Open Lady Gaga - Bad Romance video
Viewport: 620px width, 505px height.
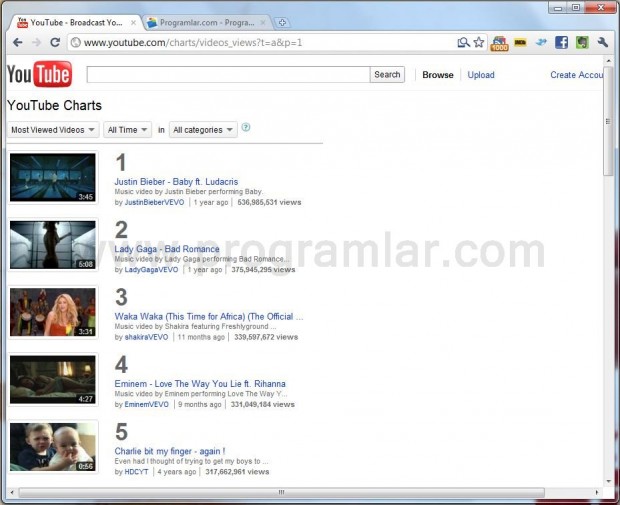point(167,249)
